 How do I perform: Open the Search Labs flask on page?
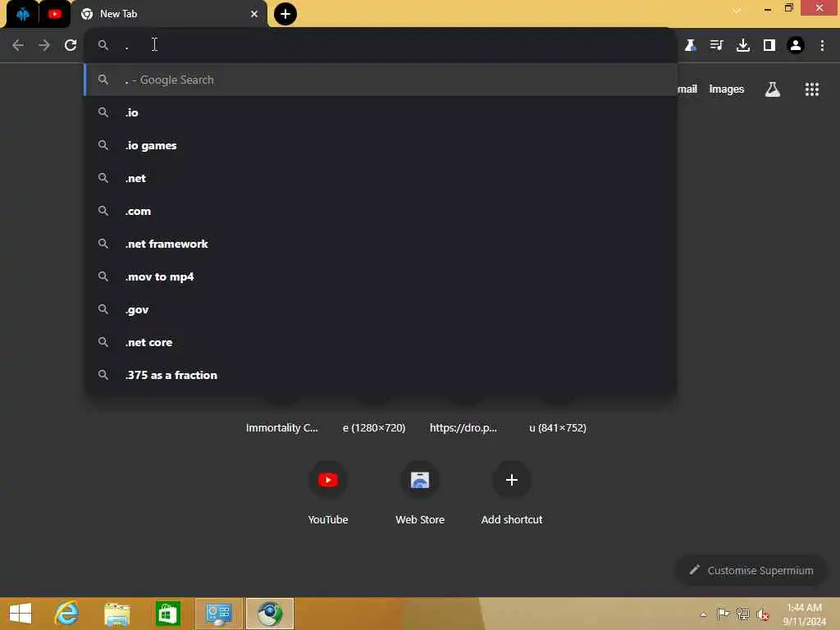pyautogui.click(x=772, y=89)
